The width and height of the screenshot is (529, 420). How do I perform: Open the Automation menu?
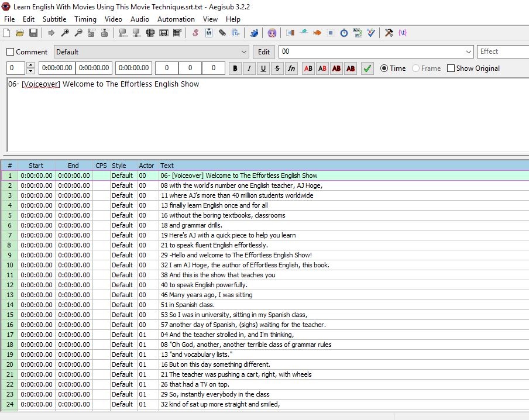coord(176,19)
